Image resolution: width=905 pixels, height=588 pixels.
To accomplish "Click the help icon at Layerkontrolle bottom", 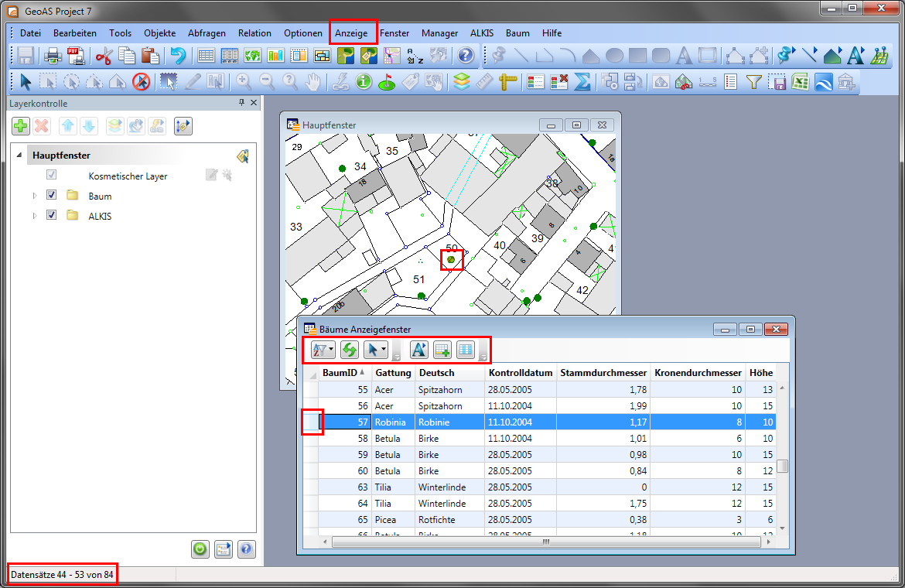I will [x=247, y=549].
